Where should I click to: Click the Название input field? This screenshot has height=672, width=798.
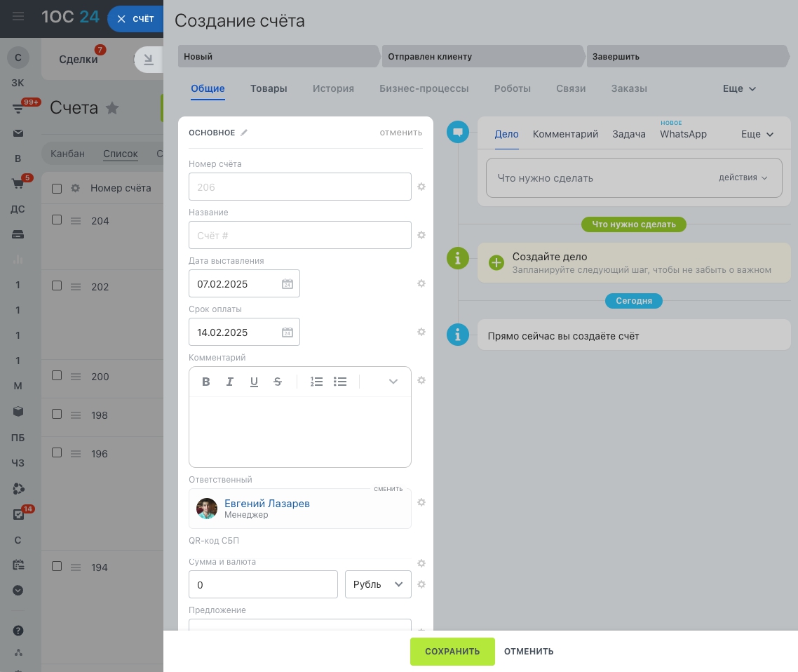click(x=299, y=236)
